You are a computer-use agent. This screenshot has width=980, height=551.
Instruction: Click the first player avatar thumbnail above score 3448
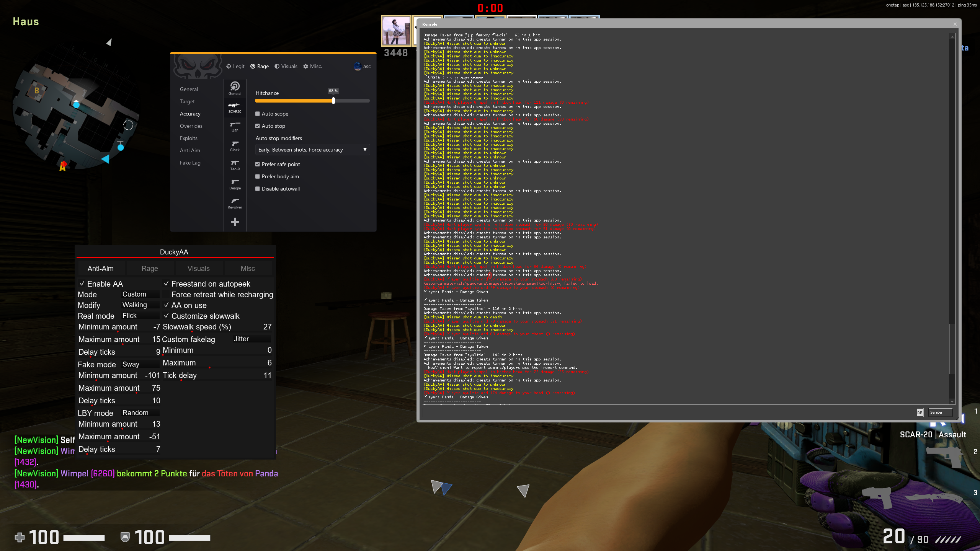click(396, 31)
